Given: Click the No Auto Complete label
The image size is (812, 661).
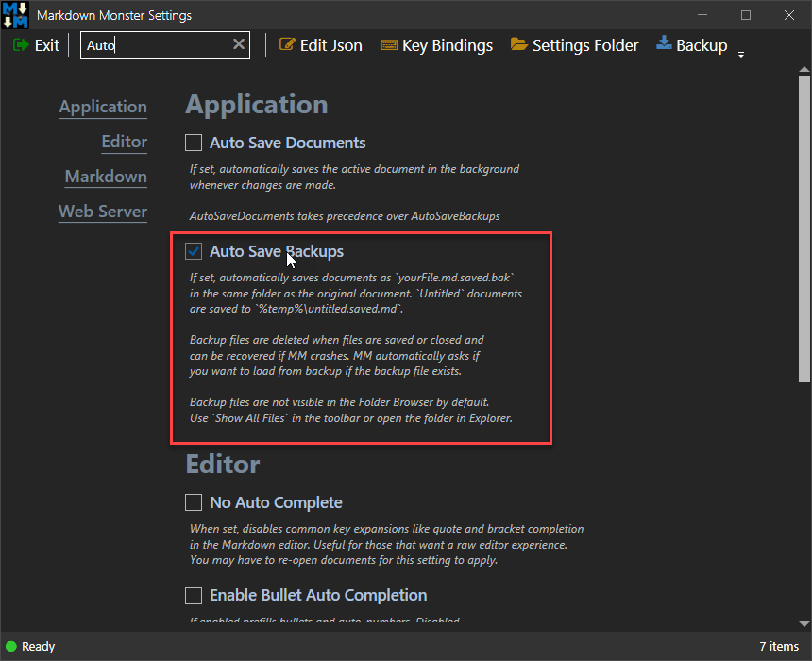Looking at the screenshot, I should [x=276, y=502].
